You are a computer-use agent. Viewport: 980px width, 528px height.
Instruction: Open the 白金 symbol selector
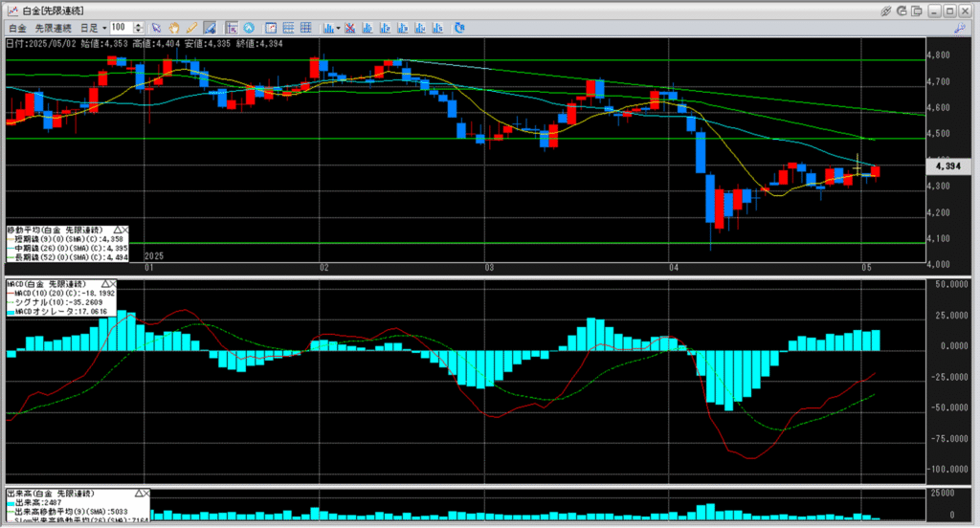pos(18,28)
